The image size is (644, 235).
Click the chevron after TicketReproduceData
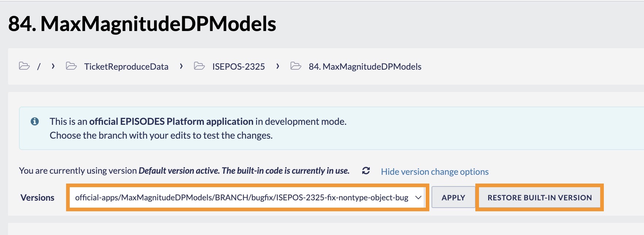(x=181, y=66)
